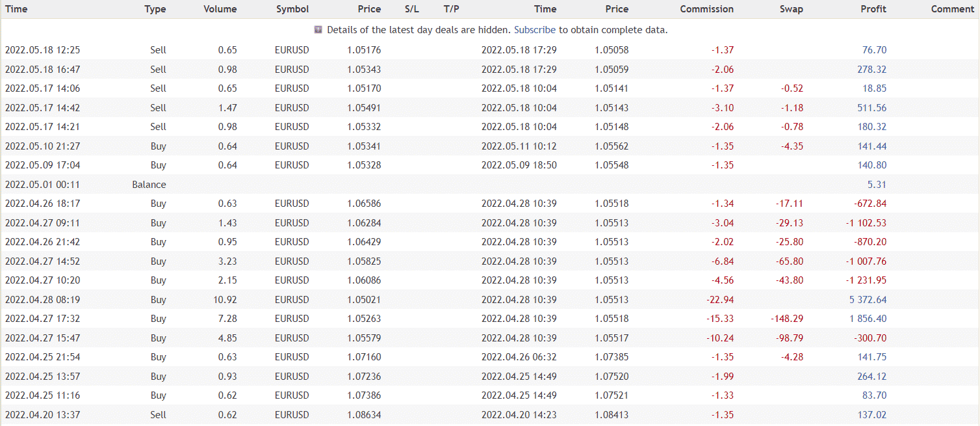Click the Commission column header
Image resolution: width=980 pixels, height=426 pixels.
click(x=707, y=9)
